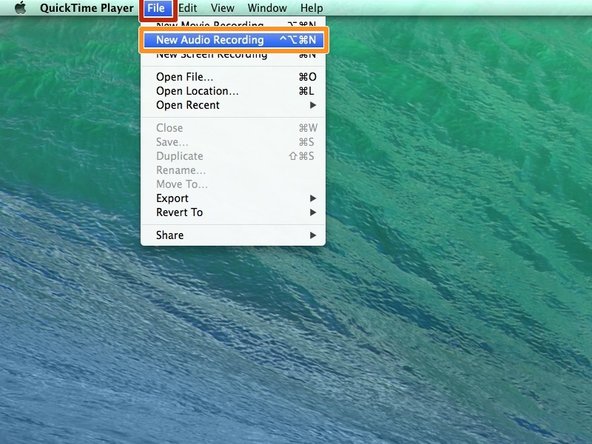
Task: Expand the Share submenu
Action: (233, 235)
